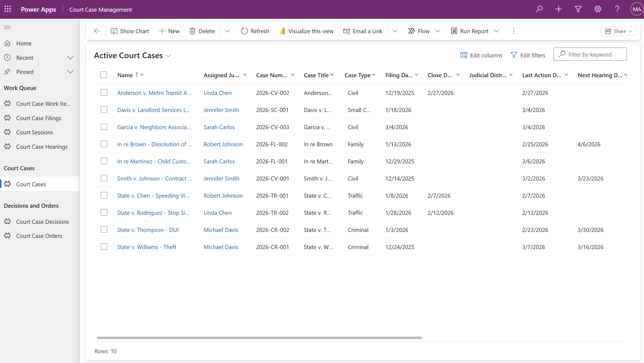Open Court Case Orders in sidebar

[40, 236]
